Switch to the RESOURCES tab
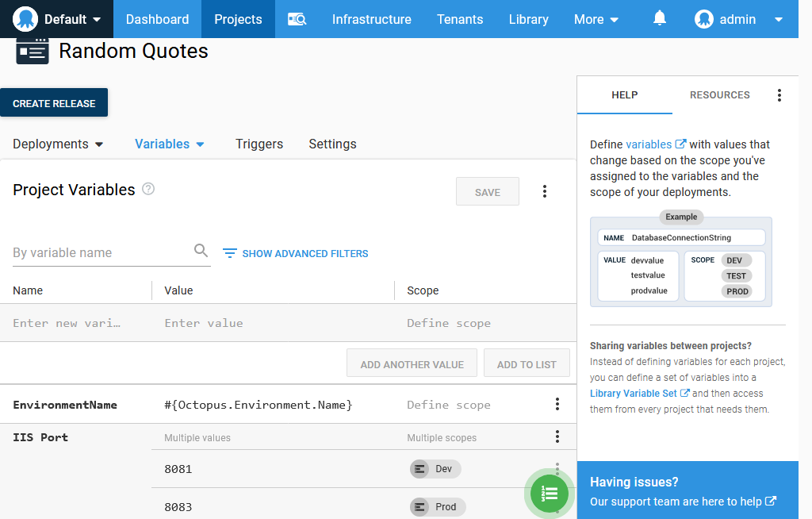This screenshot has width=812, height=519. pos(720,95)
